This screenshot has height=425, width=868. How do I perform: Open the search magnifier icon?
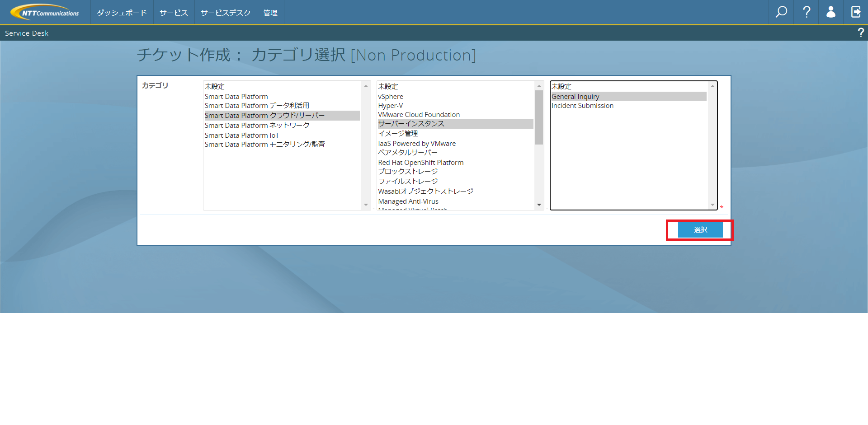tap(781, 12)
